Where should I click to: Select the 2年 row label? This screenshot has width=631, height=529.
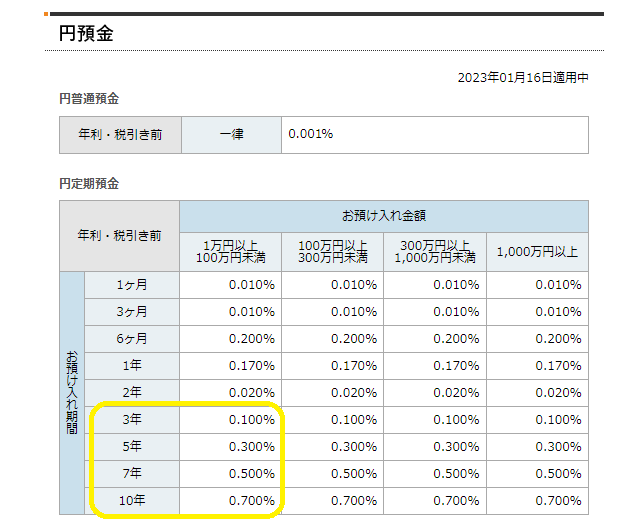(x=132, y=393)
